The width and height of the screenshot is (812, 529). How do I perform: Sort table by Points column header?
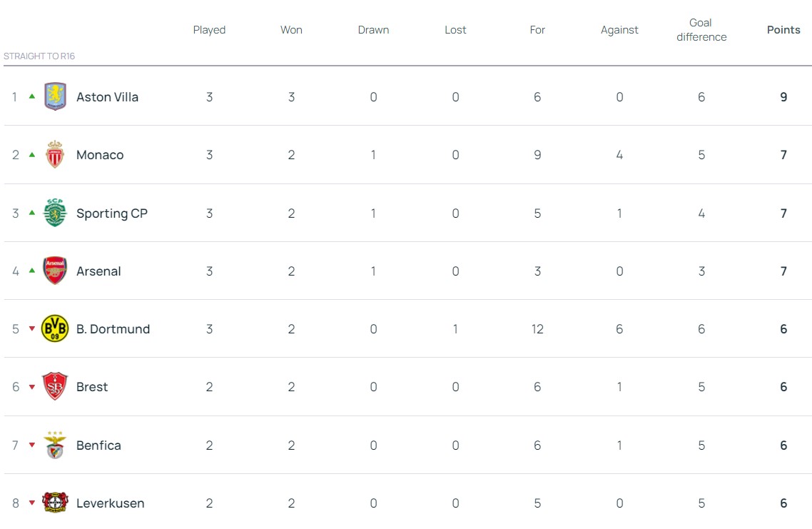pos(783,30)
